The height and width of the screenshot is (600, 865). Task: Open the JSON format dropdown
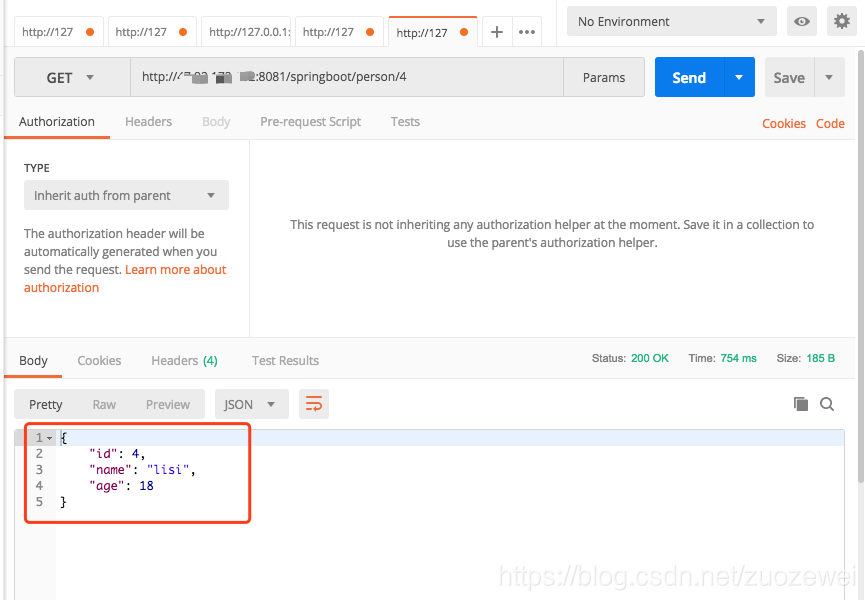(252, 404)
